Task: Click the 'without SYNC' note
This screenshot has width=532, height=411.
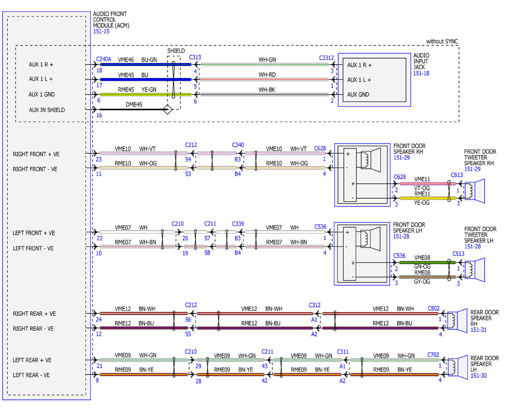Action: pyautogui.click(x=442, y=42)
